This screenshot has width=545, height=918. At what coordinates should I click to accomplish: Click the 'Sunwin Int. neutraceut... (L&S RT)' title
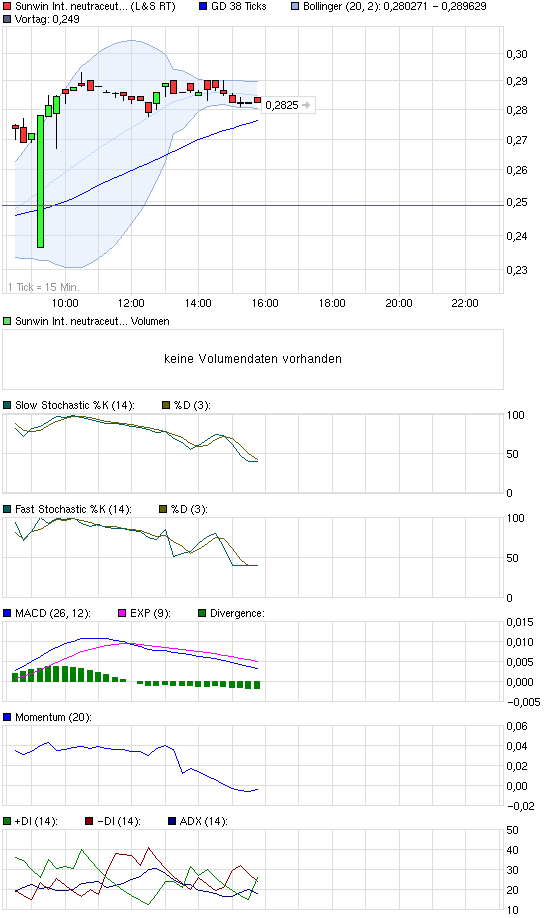click(x=95, y=6)
